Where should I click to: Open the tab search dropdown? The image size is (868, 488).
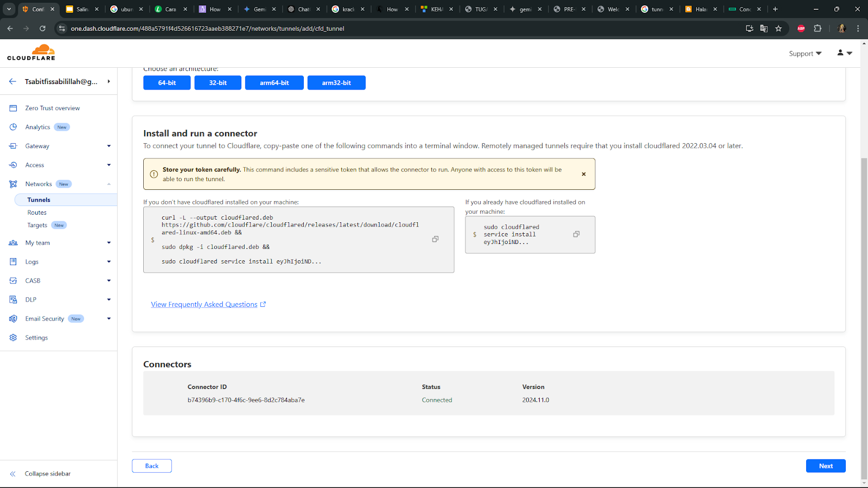pyautogui.click(x=9, y=9)
